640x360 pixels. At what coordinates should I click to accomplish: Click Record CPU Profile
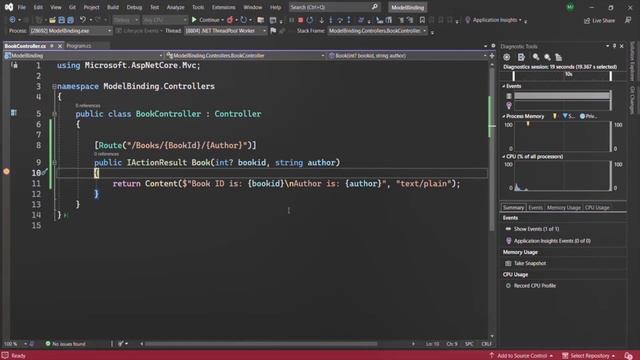[535, 286]
